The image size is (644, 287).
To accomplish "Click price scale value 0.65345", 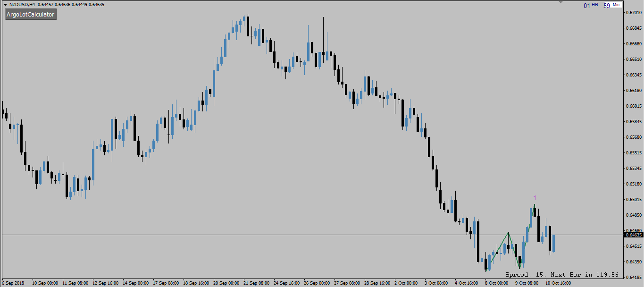I will coord(634,168).
